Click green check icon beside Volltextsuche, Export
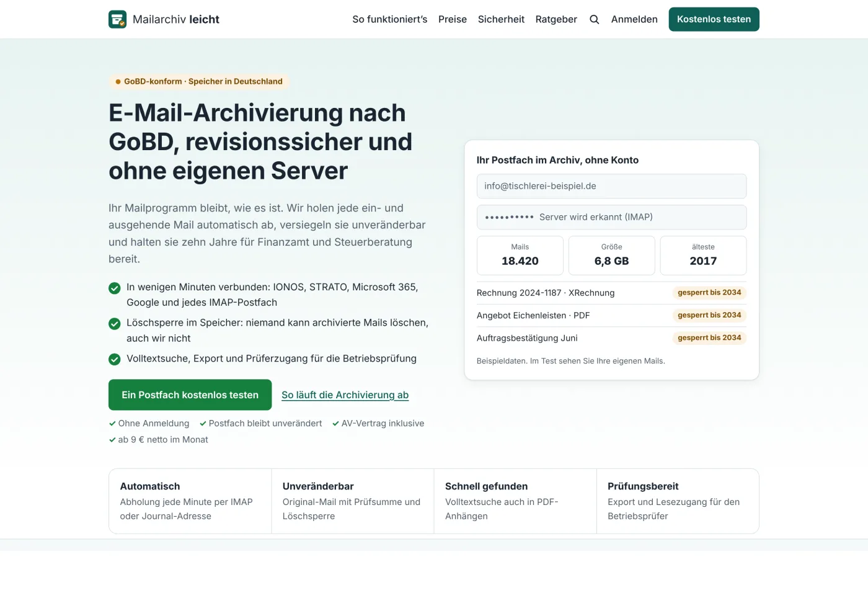This screenshot has height=603, width=868. click(x=115, y=359)
